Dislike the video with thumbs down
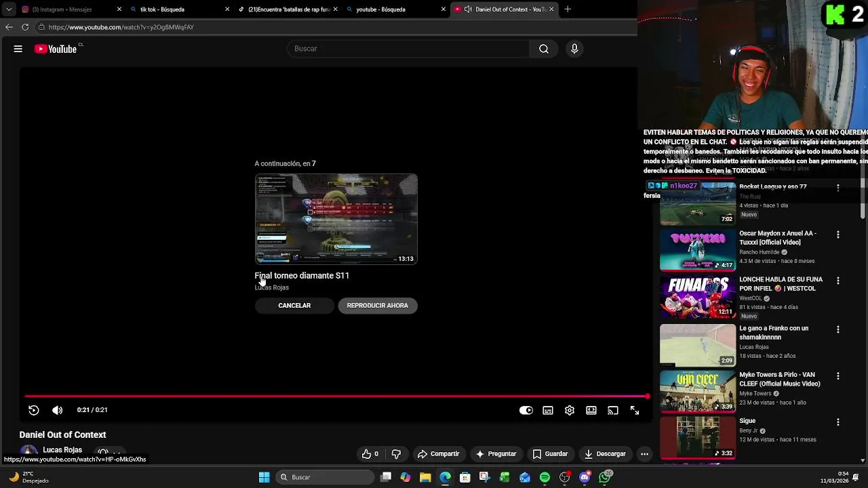 [x=396, y=454]
